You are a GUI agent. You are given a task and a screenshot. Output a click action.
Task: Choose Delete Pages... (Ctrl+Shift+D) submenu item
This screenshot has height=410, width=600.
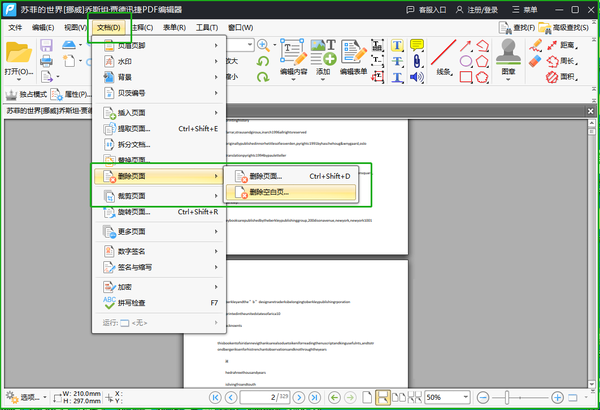tap(291, 176)
